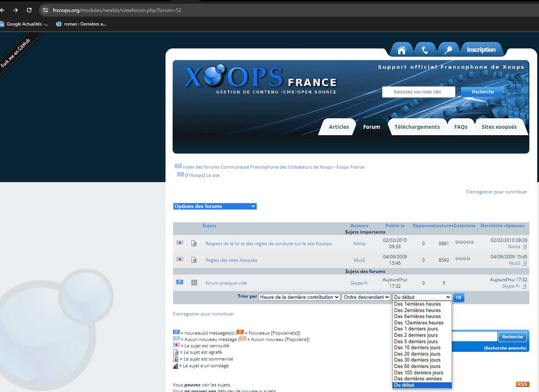Image resolution: width=539 pixels, height=392 pixels.
Task: Switch to the Téléchargements tab
Action: click(x=417, y=127)
